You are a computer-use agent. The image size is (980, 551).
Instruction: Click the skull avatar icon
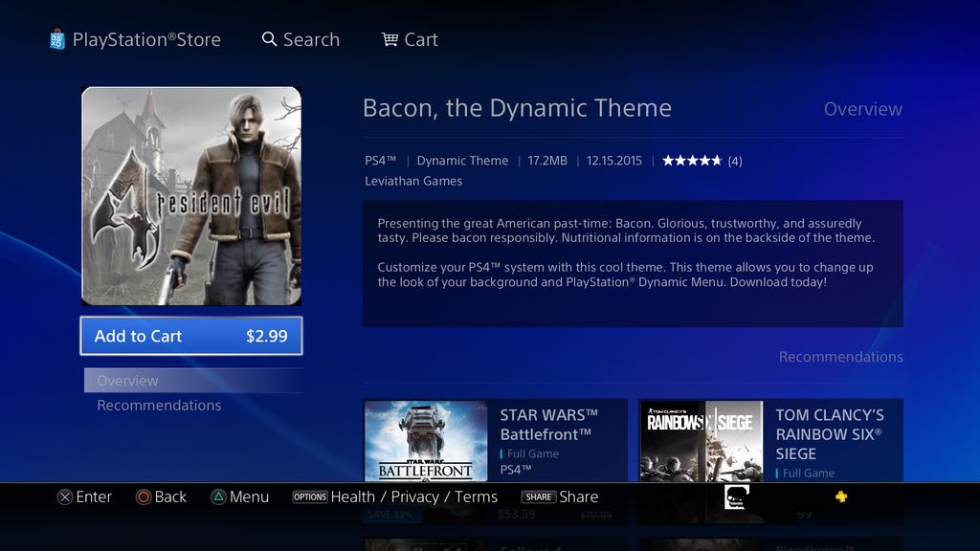tap(738, 496)
